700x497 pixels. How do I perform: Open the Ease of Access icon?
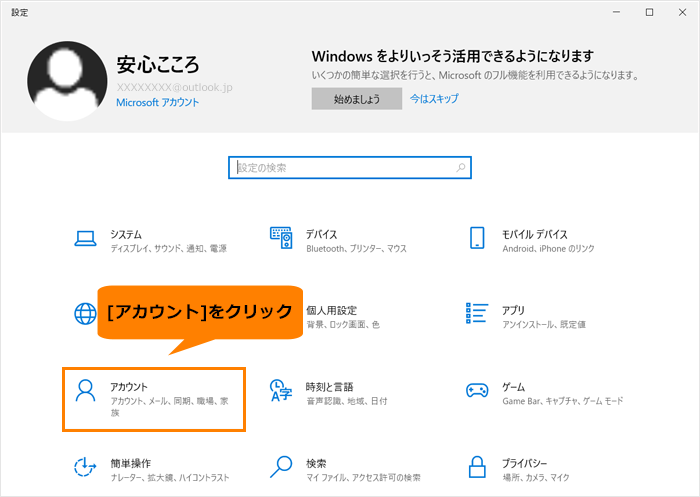pos(85,467)
